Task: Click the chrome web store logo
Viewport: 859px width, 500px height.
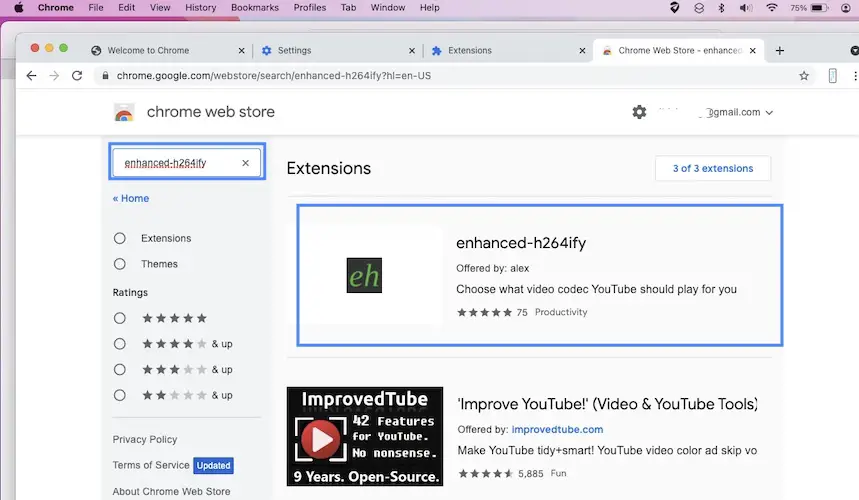Action: tap(124, 112)
